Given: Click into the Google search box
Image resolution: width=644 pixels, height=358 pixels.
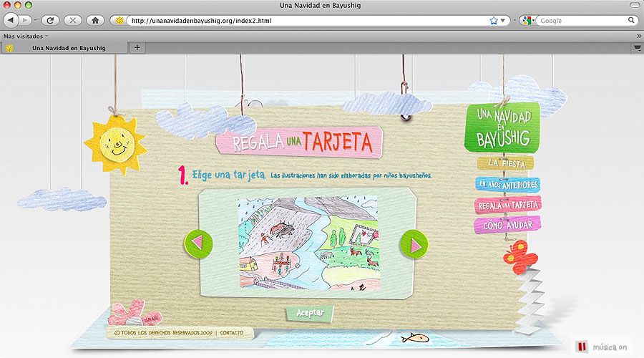Looking at the screenshot, I should [x=582, y=21].
